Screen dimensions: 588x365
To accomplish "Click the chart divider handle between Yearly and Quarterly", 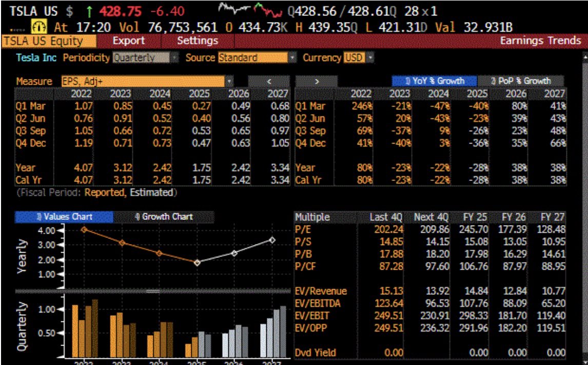I will (152, 291).
